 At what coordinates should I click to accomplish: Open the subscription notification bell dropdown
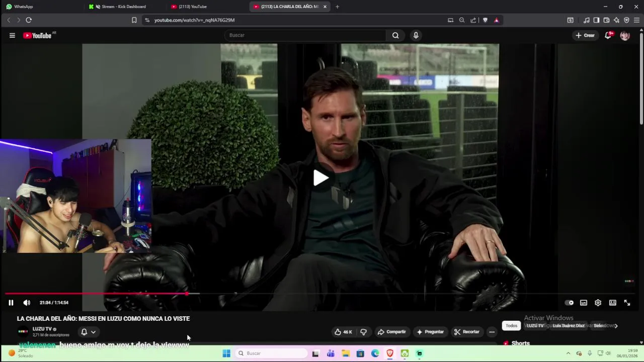pyautogui.click(x=88, y=332)
